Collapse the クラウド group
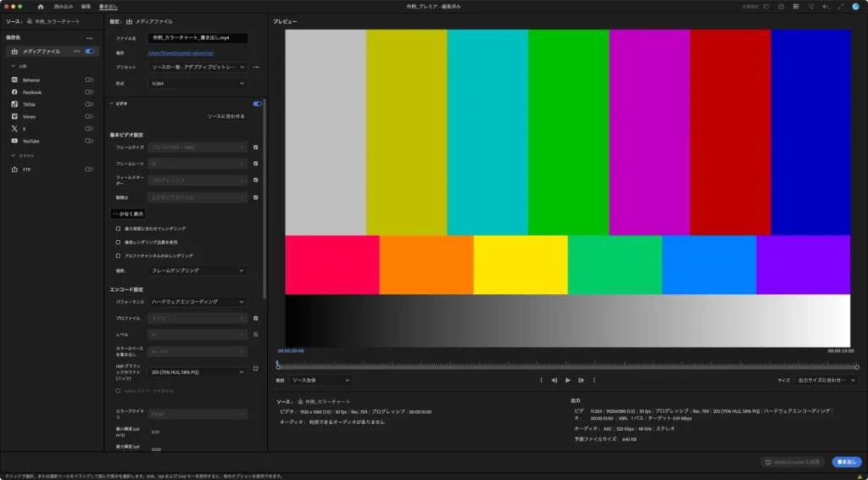The height and width of the screenshot is (480, 868). click(x=14, y=155)
